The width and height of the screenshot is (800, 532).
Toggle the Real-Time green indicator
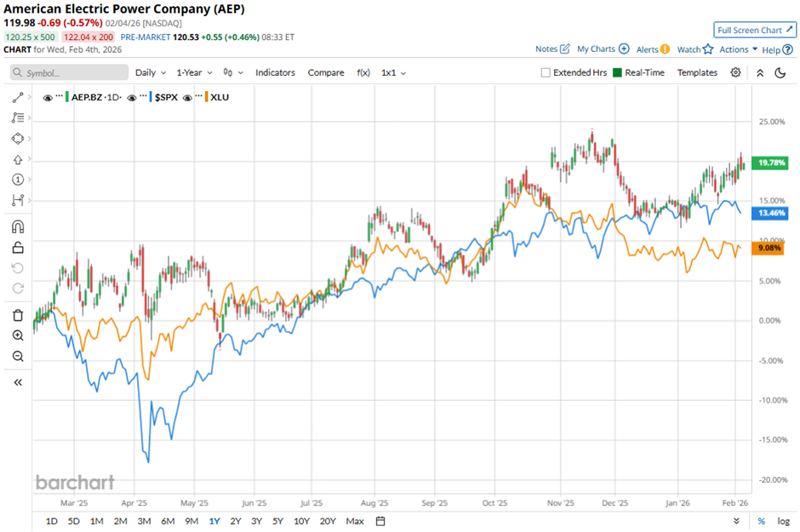tap(618, 73)
